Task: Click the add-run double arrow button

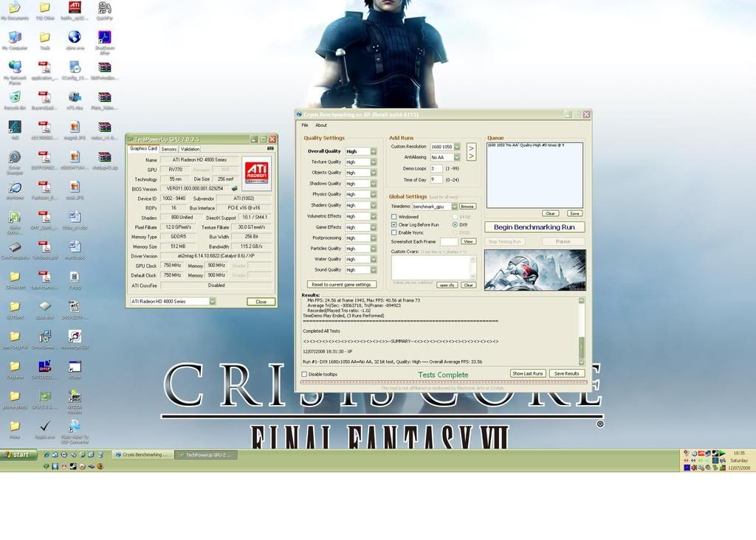Action: (471, 152)
